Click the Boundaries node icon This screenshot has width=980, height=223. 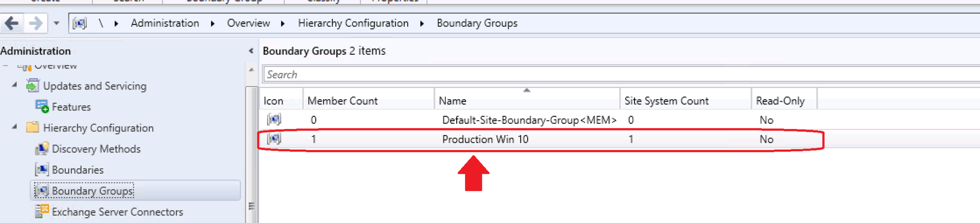point(42,170)
